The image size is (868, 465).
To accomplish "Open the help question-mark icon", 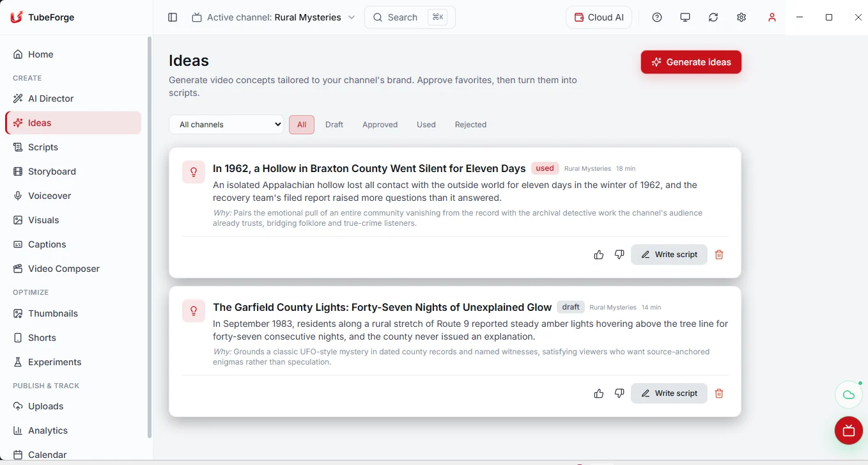I will [x=657, y=17].
